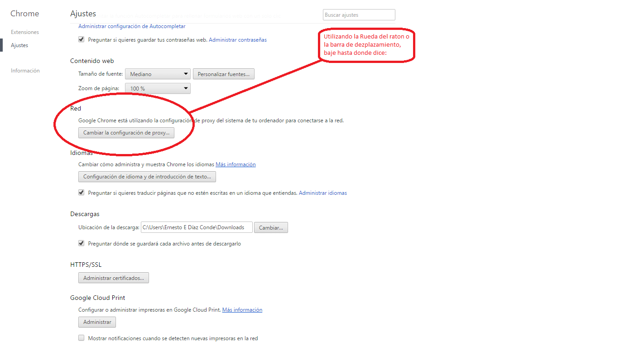Open Configuración de idioma y de introducción button
The image size is (644, 347).
tap(147, 177)
